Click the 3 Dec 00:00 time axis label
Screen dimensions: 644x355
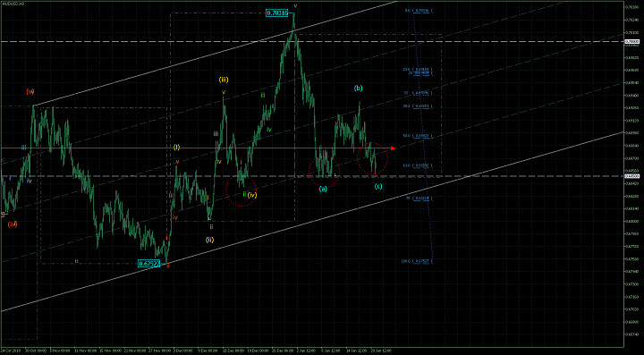coord(183,351)
